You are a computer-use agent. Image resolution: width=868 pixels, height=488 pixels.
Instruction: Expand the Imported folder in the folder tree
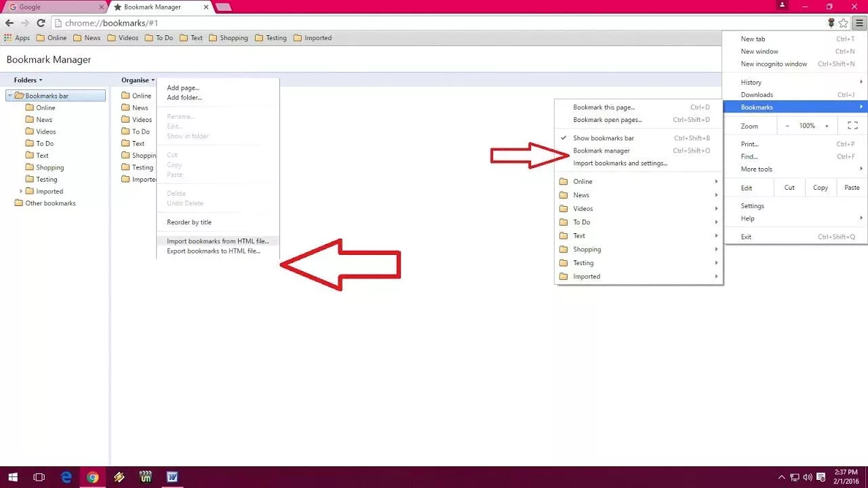coord(21,191)
